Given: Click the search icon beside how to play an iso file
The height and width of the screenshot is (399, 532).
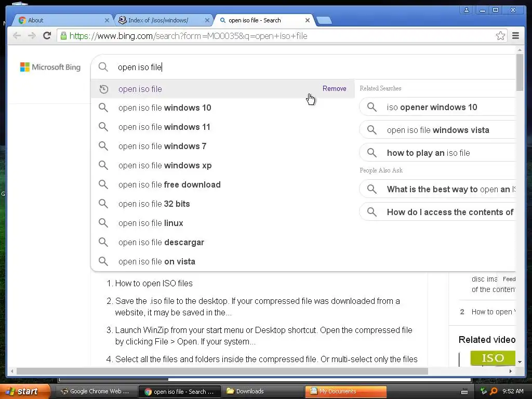Looking at the screenshot, I should pos(372,153).
